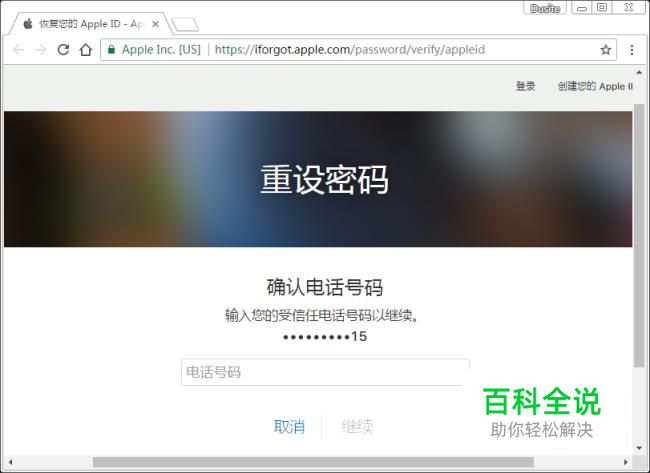
Task: Click the iforgot.apple.com address bar URL
Action: coord(349,50)
